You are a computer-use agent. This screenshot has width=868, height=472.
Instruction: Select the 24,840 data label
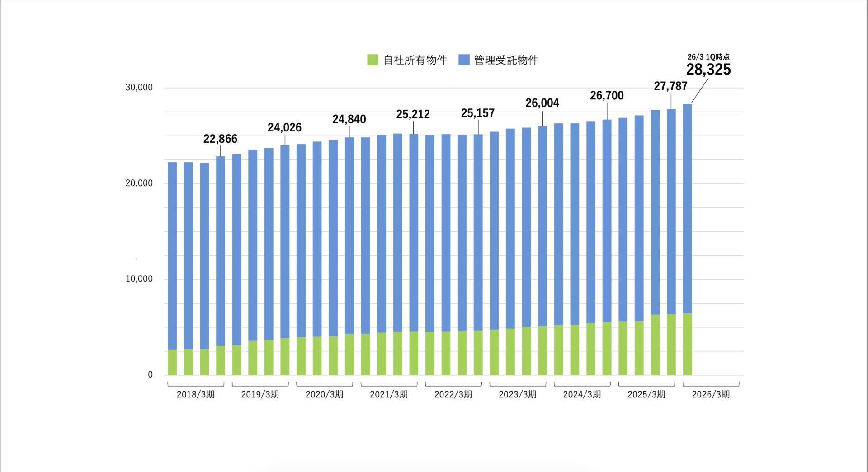pos(349,119)
